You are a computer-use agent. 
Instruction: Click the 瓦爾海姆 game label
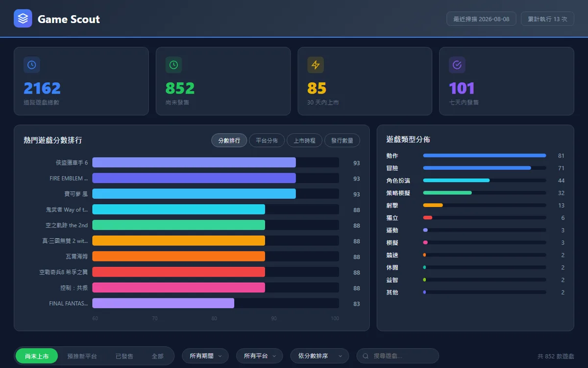pos(77,257)
